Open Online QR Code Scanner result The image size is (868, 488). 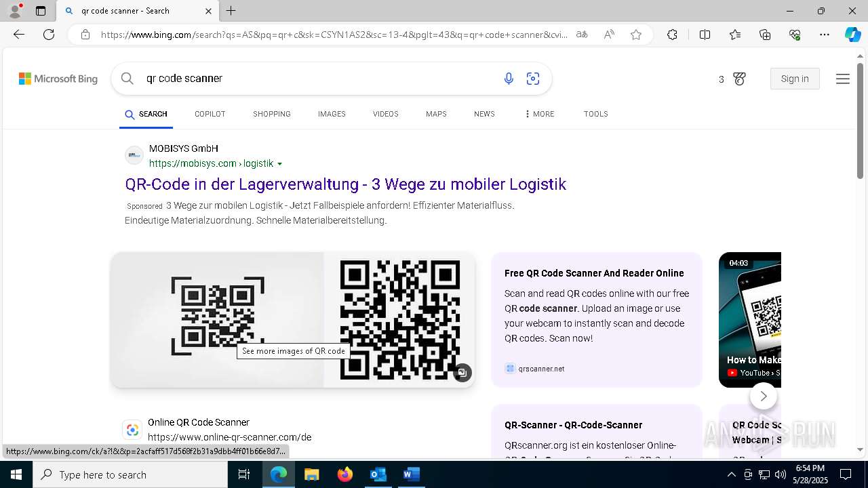coord(199,422)
